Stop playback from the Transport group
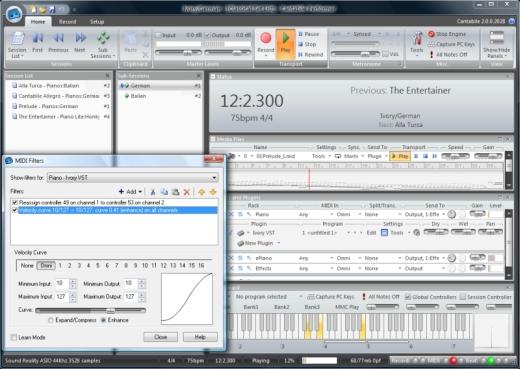Image resolution: width=520 pixels, height=369 pixels. 307,44
